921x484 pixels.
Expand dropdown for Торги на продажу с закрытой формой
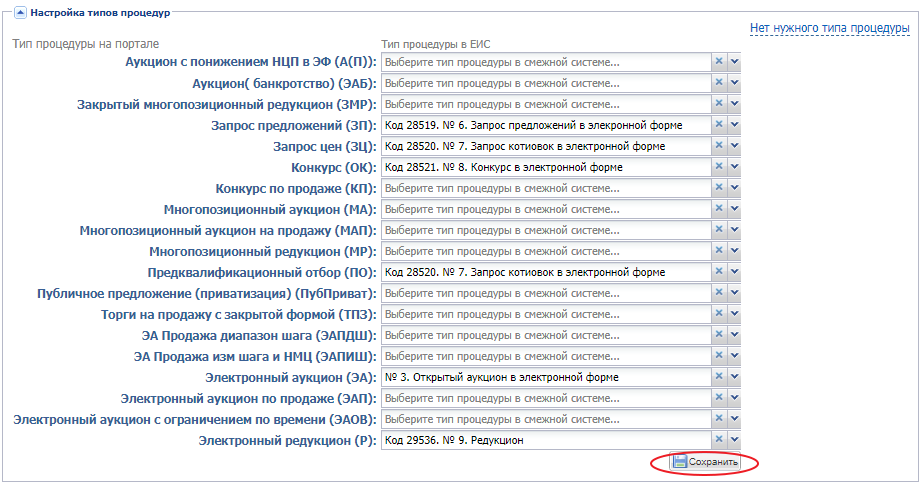(734, 314)
